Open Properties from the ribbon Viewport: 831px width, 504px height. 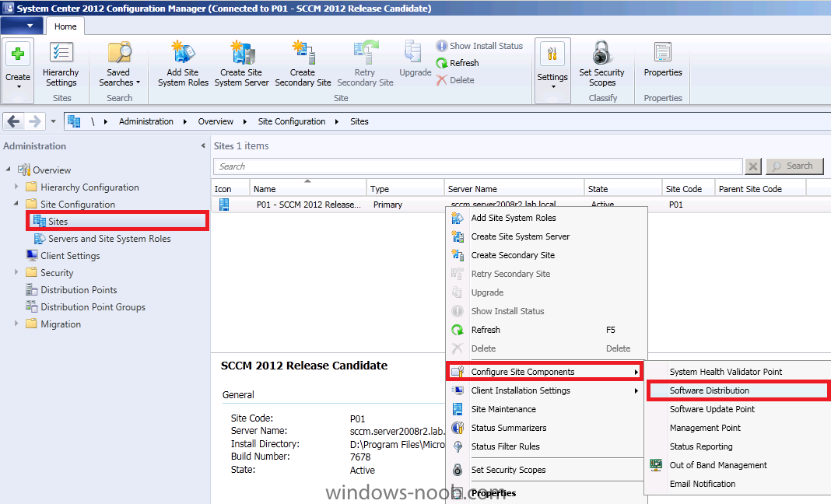662,59
